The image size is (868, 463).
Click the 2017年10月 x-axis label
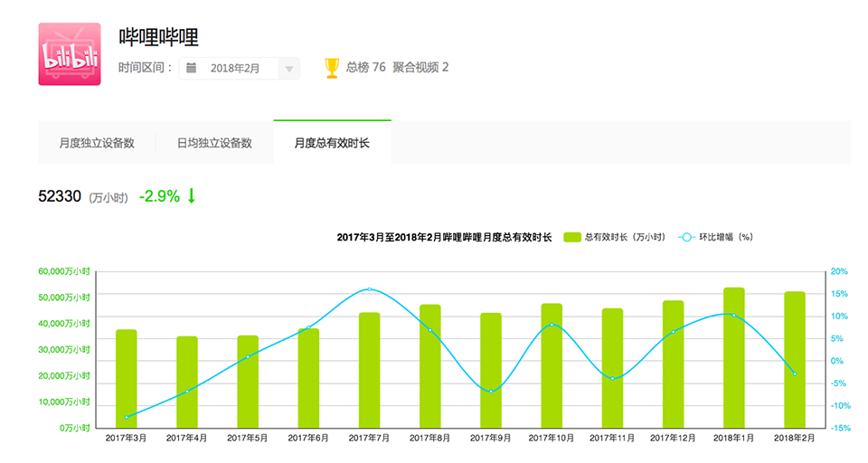pyautogui.click(x=552, y=438)
